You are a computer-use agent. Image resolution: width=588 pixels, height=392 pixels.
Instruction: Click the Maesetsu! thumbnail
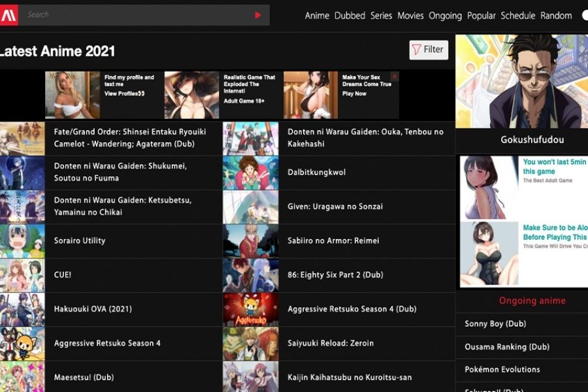tap(22, 376)
